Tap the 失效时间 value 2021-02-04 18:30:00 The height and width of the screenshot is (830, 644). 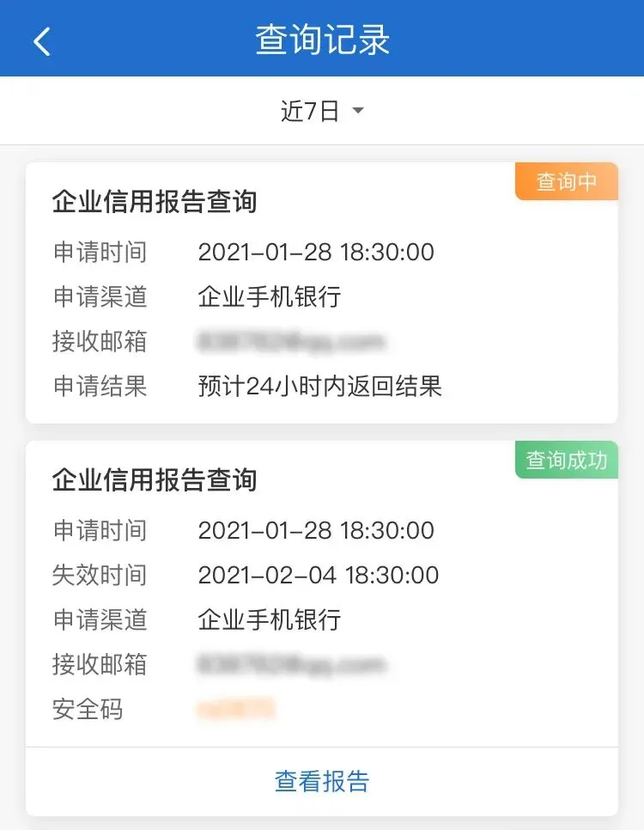click(x=318, y=576)
